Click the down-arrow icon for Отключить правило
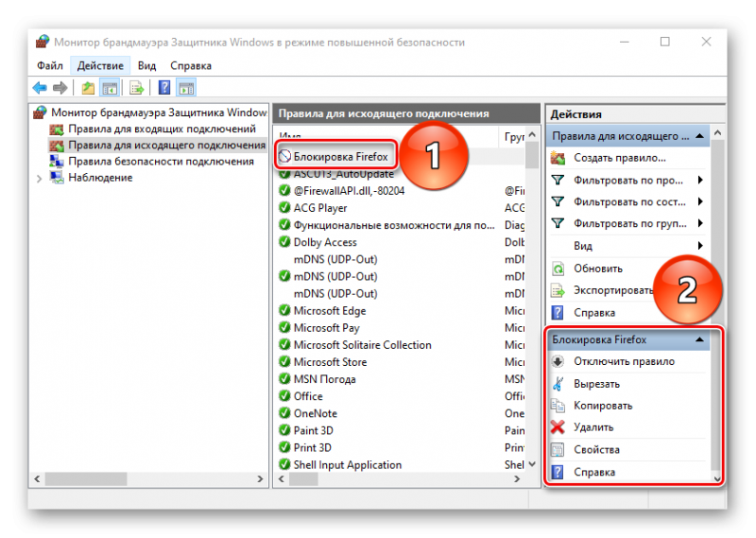The width and height of the screenshot is (756, 538). [558, 361]
